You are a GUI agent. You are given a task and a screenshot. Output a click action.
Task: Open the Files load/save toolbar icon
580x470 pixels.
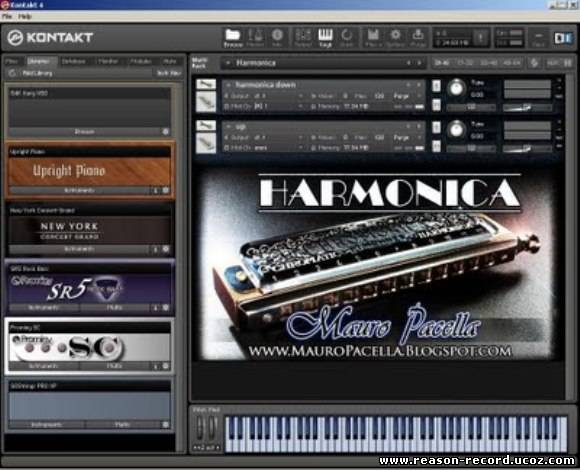pyautogui.click(x=373, y=38)
